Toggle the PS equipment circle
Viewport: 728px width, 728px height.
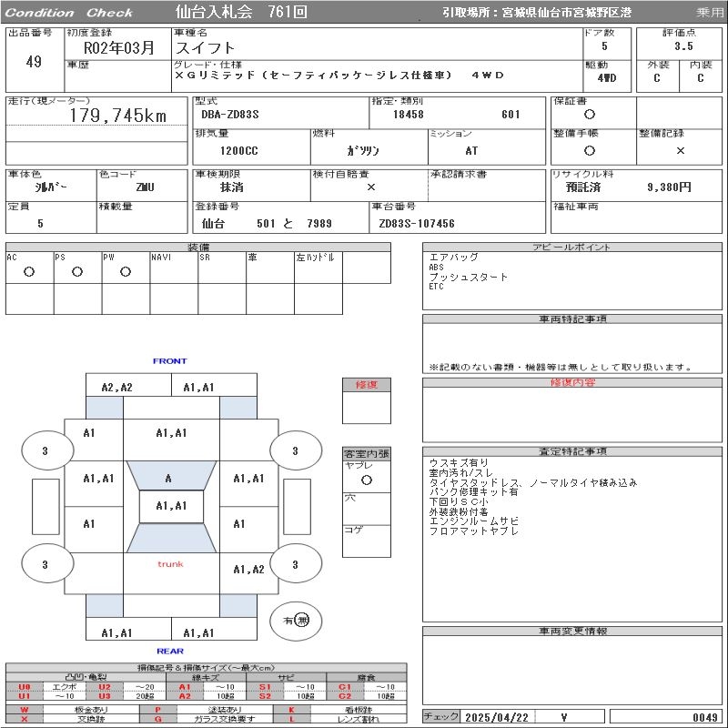[77, 271]
